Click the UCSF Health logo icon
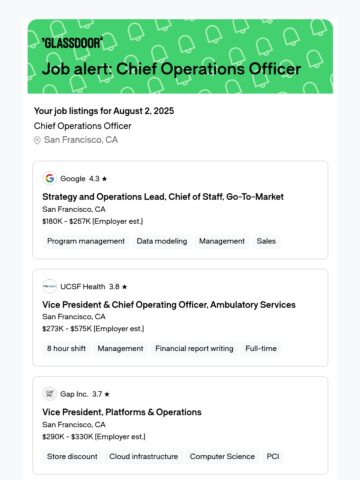 coord(50,286)
